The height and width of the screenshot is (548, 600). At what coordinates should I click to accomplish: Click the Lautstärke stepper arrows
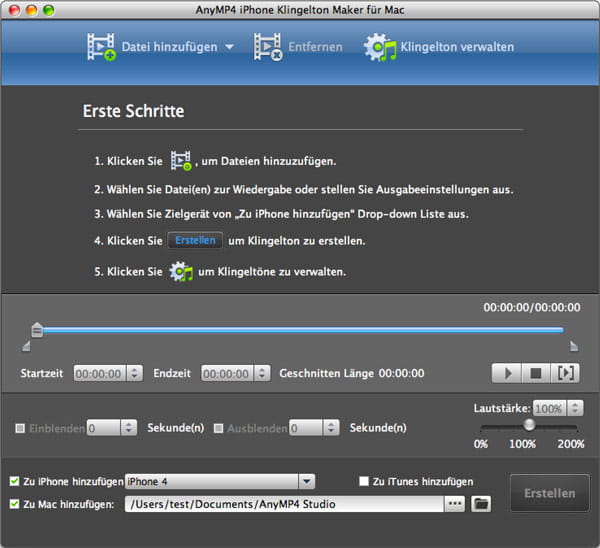[575, 408]
